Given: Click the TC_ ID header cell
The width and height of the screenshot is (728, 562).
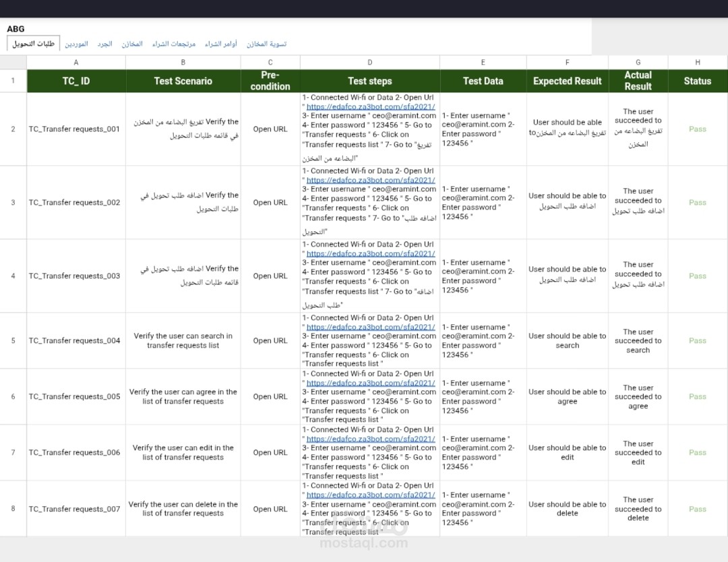Looking at the screenshot, I should tap(76, 81).
